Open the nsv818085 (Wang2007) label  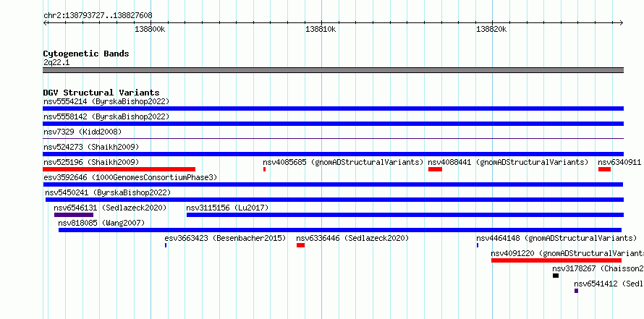[101, 223]
